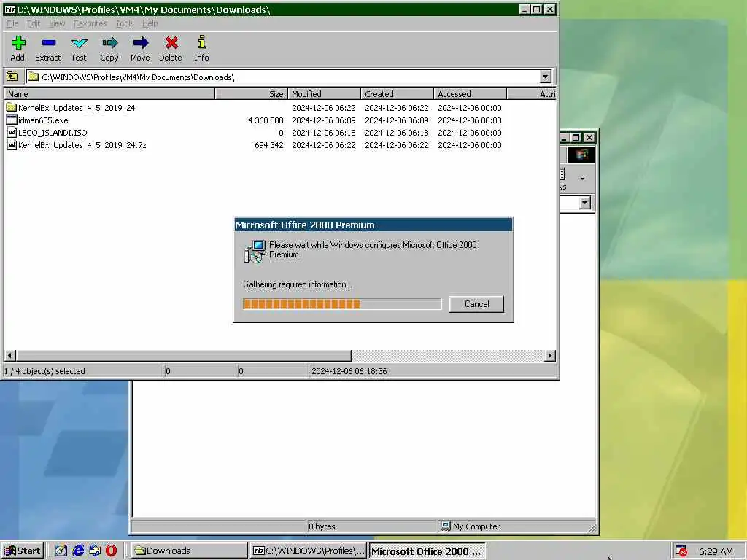Click the size value 694 342
Viewport: 747px width, 560px height.
pos(268,145)
